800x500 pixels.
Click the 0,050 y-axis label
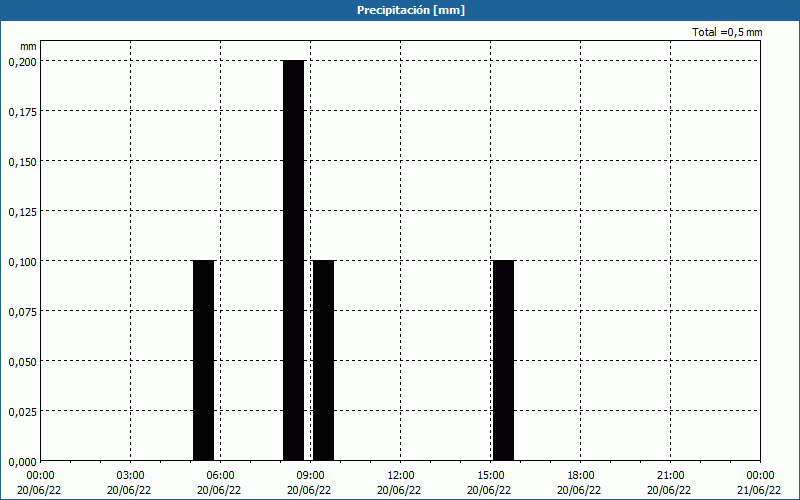coord(22,362)
